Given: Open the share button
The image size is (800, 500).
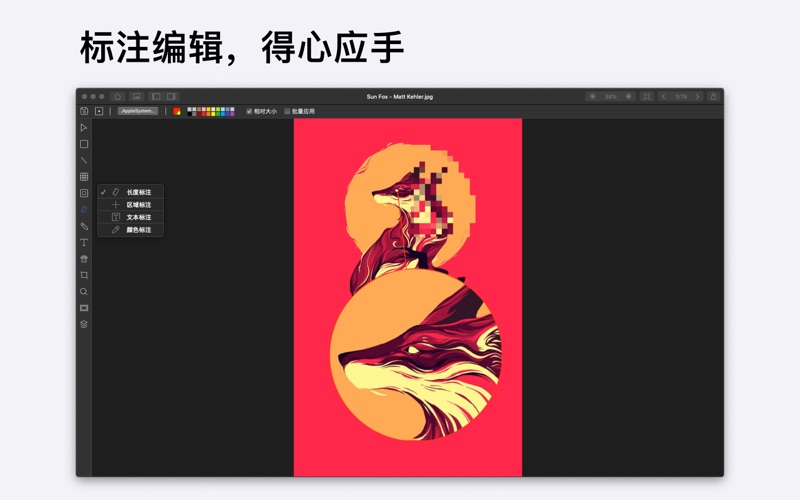Looking at the screenshot, I should point(713,96).
